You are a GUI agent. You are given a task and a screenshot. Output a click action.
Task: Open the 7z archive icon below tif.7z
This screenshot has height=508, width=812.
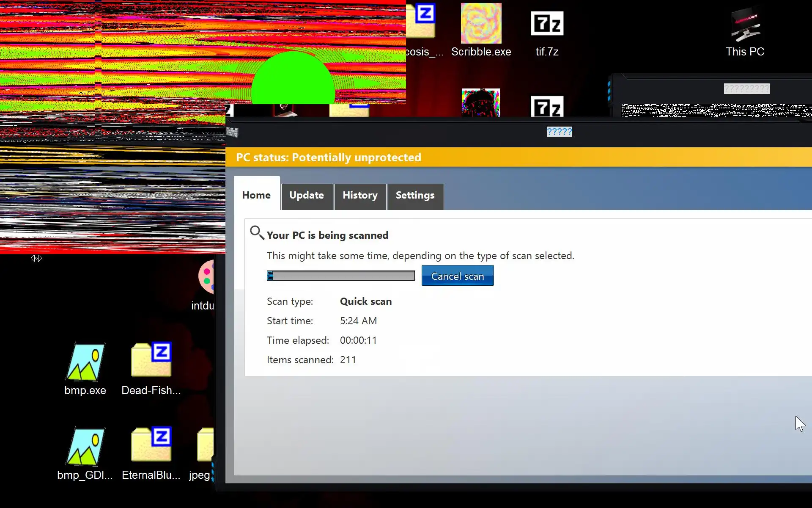tap(547, 107)
